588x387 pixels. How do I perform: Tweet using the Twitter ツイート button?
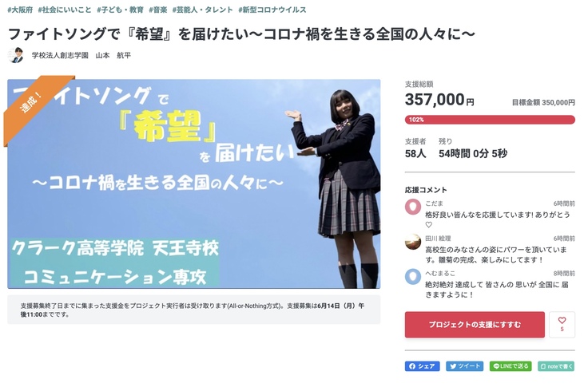[464, 366]
